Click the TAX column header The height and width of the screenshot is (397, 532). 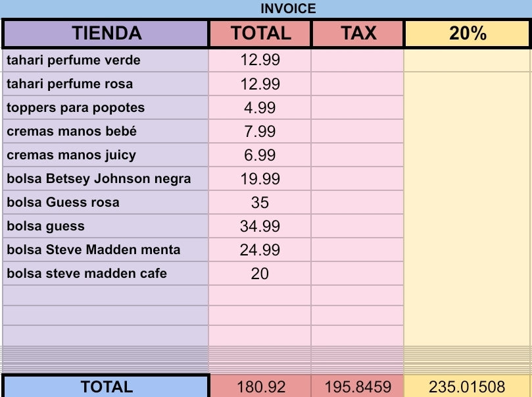pyautogui.click(x=358, y=33)
